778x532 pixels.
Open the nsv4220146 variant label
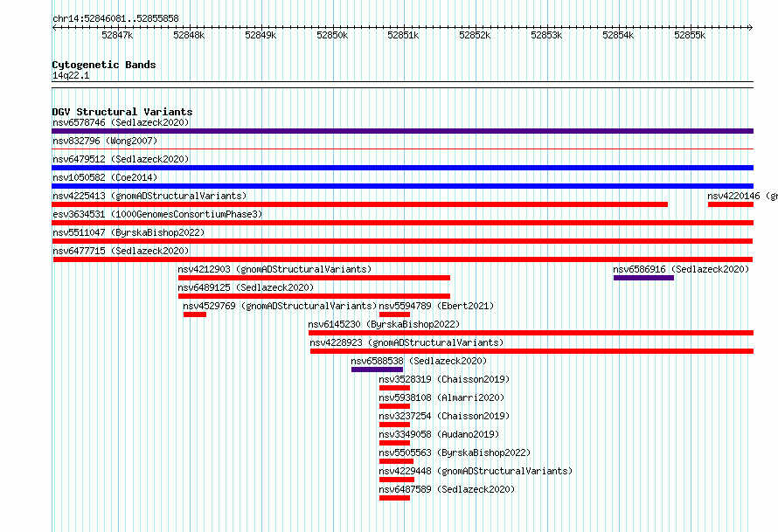click(742, 196)
